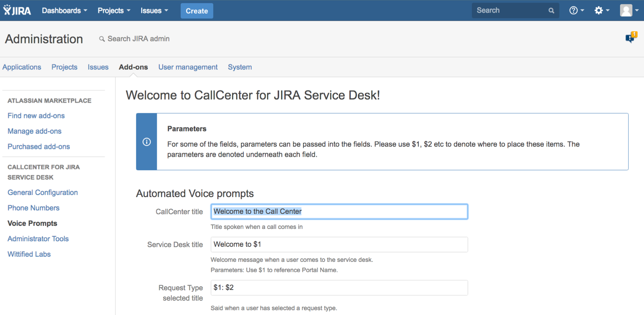644x315 pixels.
Task: Go to Manage add-ons
Action: [34, 131]
